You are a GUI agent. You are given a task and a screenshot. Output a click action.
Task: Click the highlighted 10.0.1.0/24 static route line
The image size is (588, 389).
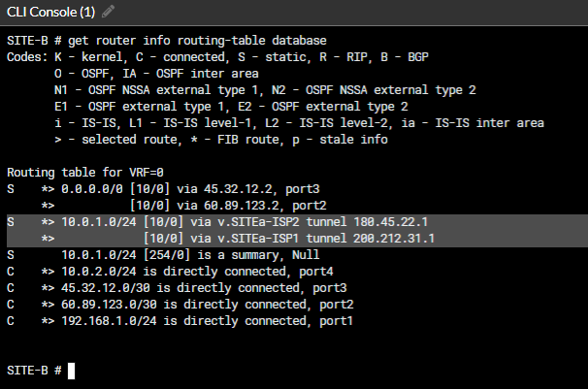click(x=243, y=222)
